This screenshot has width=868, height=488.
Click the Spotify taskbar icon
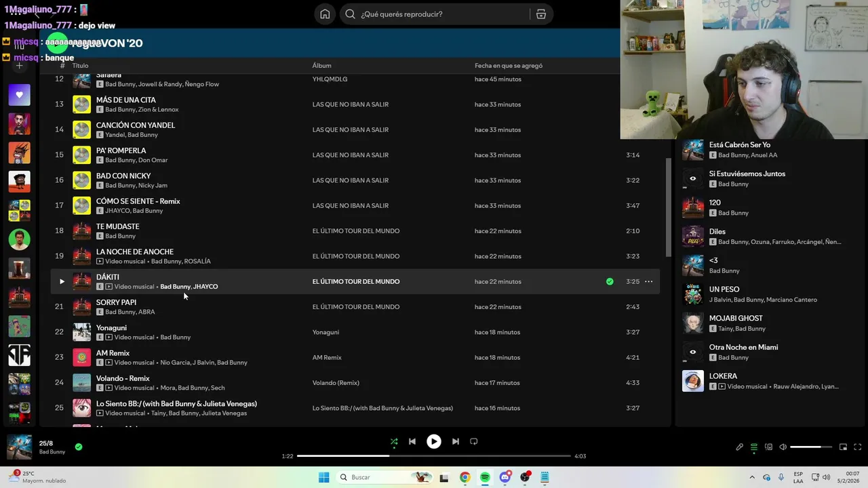coord(485,477)
